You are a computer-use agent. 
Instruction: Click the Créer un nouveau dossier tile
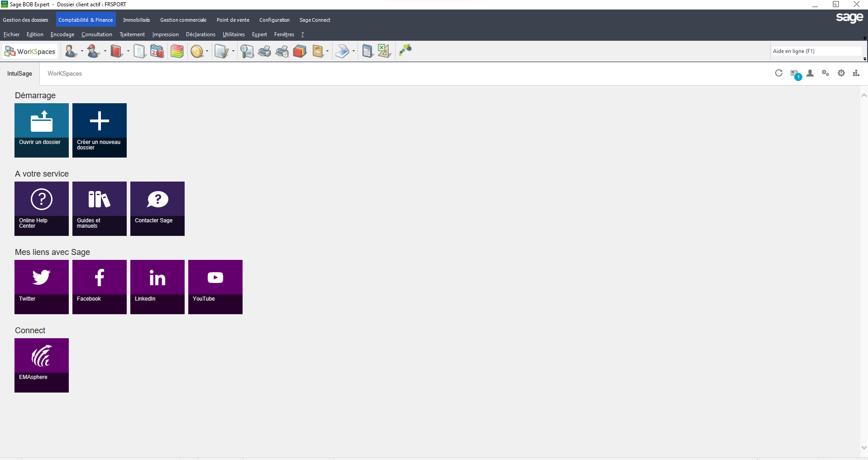coord(100,130)
